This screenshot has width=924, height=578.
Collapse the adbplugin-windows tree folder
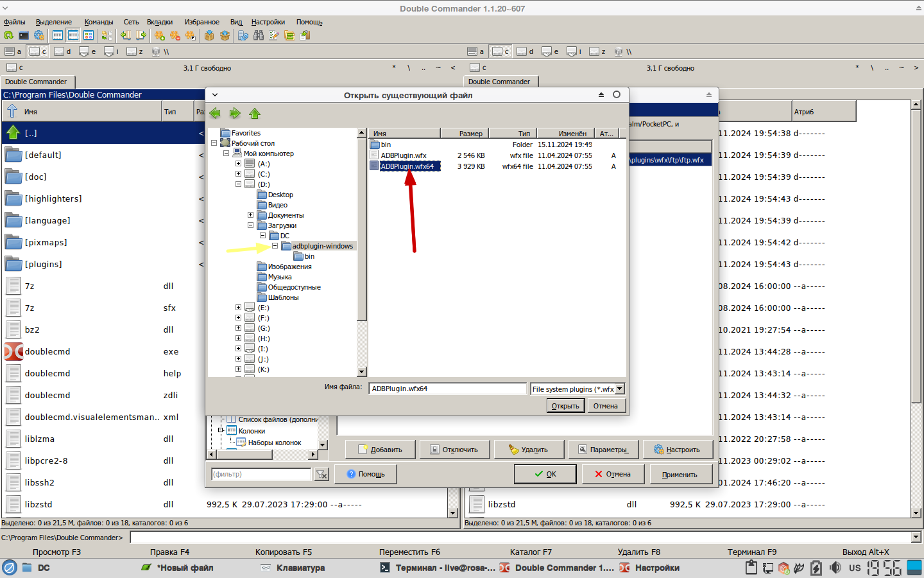coord(275,246)
